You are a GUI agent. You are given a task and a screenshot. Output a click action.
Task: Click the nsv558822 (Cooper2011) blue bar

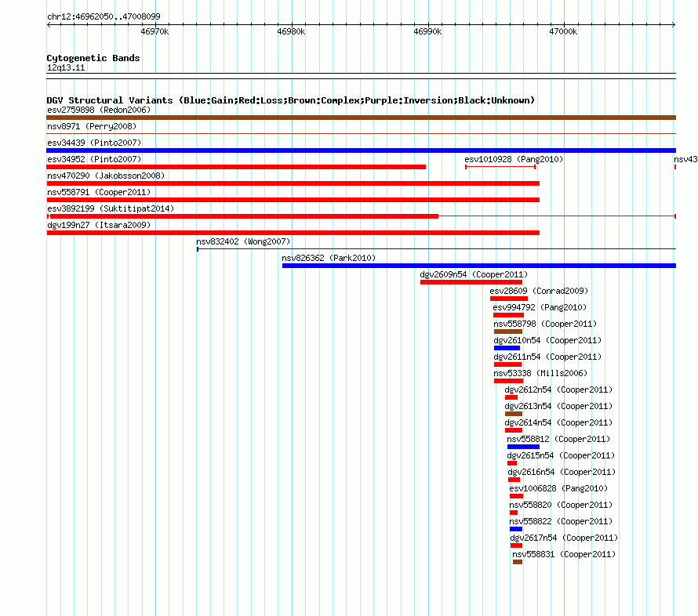[516, 529]
